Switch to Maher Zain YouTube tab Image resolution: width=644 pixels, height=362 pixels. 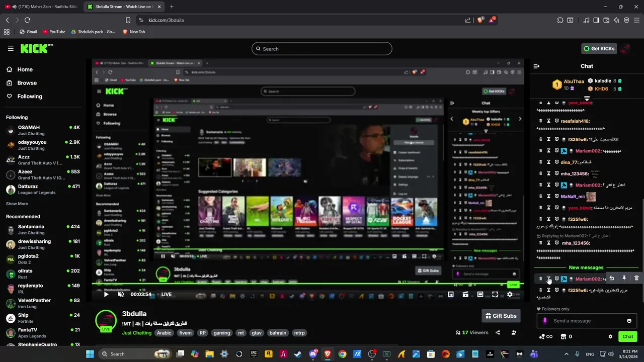[x=40, y=7]
